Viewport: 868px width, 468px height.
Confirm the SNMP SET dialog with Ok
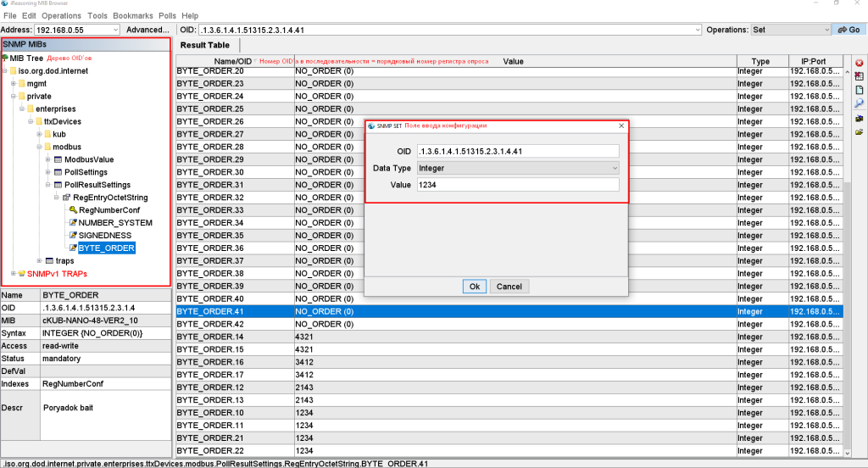475,287
